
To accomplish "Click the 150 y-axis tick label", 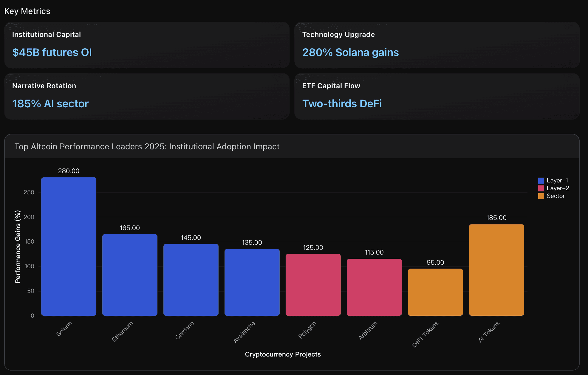I will pyautogui.click(x=30, y=242).
